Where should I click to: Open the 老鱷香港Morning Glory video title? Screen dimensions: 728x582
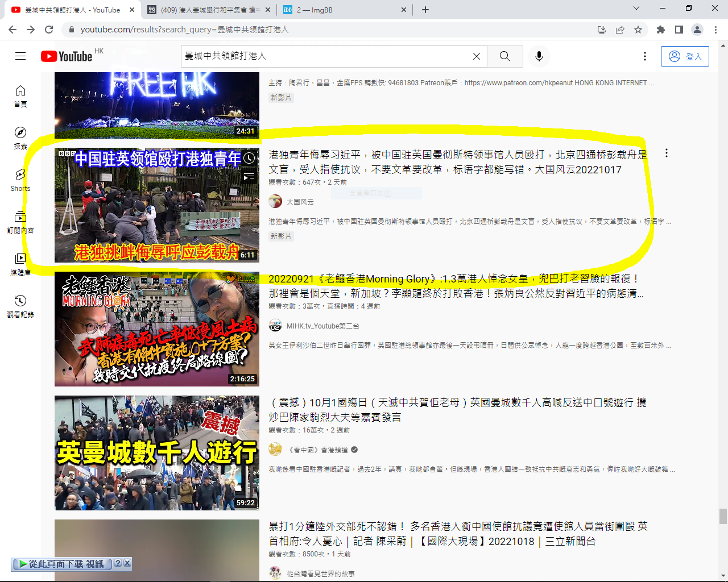coord(456,286)
